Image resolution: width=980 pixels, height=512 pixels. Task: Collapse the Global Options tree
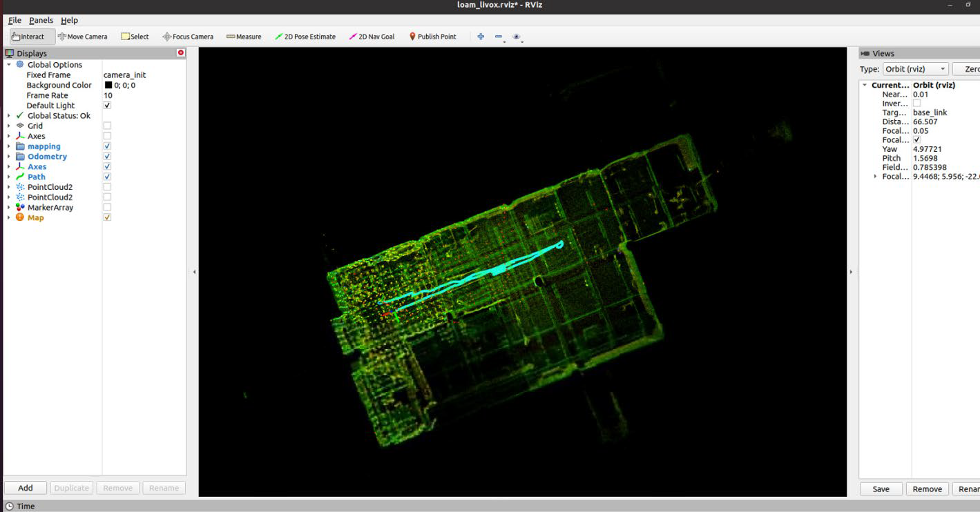coord(9,65)
